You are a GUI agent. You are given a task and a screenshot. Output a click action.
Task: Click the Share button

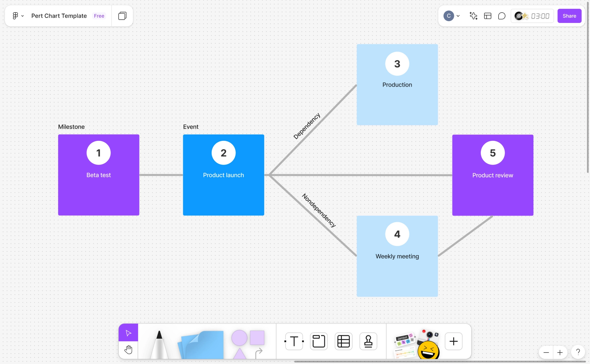pos(569,16)
